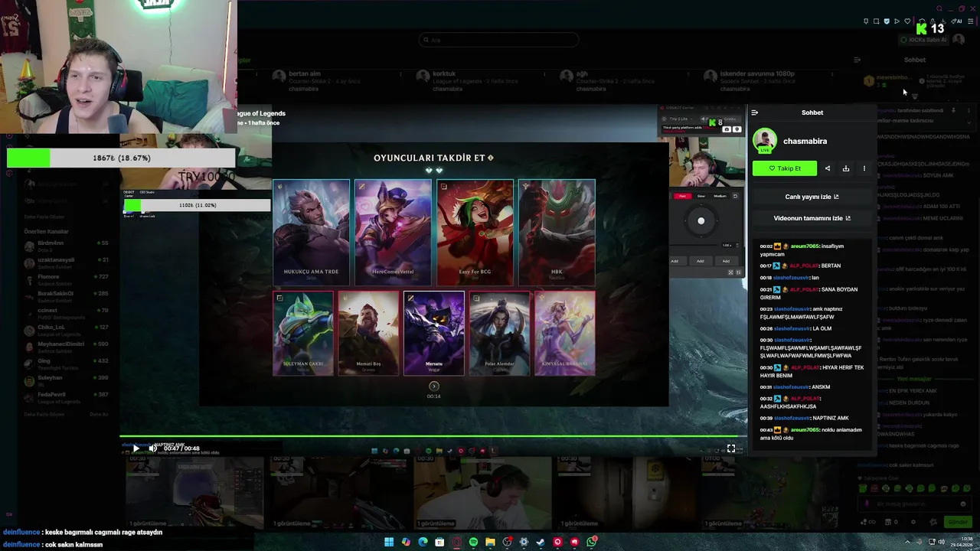The height and width of the screenshot is (551, 980).
Task: Open the three-dot more options menu
Action: coord(864,168)
